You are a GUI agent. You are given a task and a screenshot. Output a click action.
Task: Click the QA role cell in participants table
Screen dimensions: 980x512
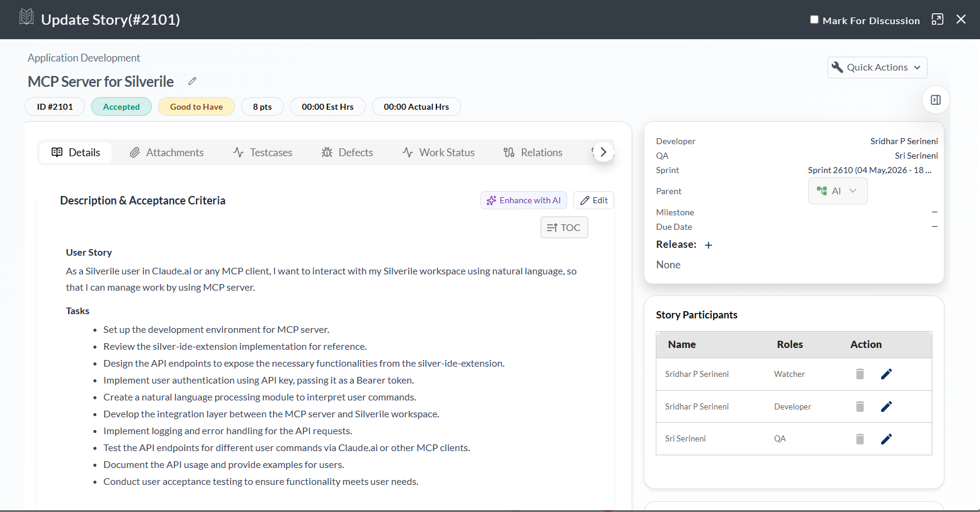tap(780, 438)
